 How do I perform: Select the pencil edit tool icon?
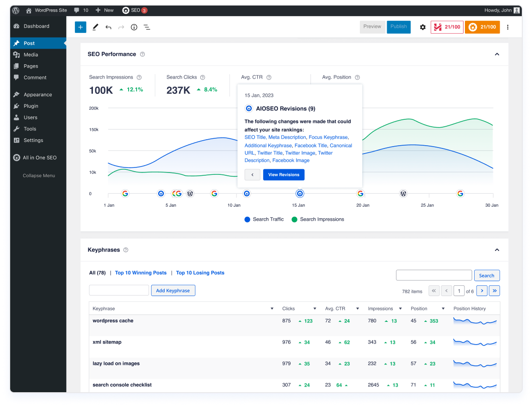coord(95,27)
